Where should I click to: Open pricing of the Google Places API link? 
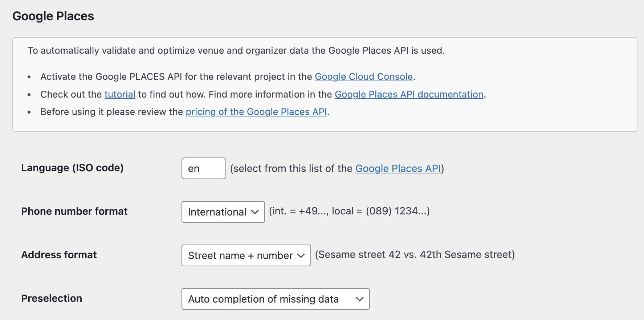coord(256,112)
